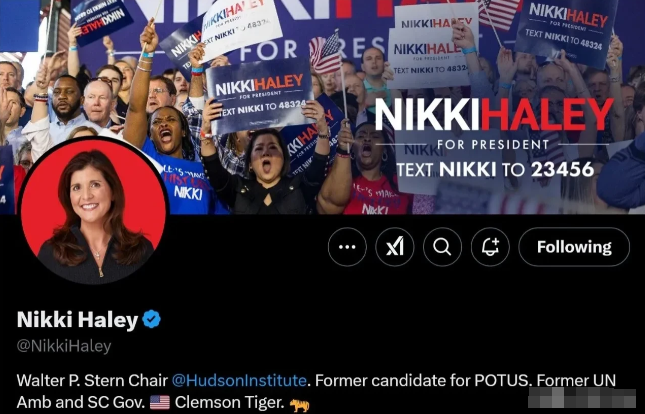Click the American flag emoji in bio
The height and width of the screenshot is (414, 645).
160,402
